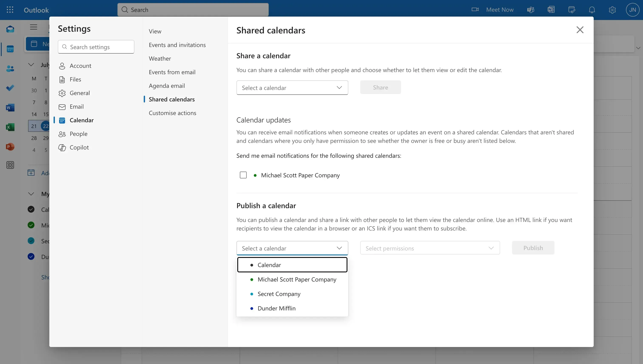Go to Account settings
The width and height of the screenshot is (643, 364).
(x=80, y=66)
